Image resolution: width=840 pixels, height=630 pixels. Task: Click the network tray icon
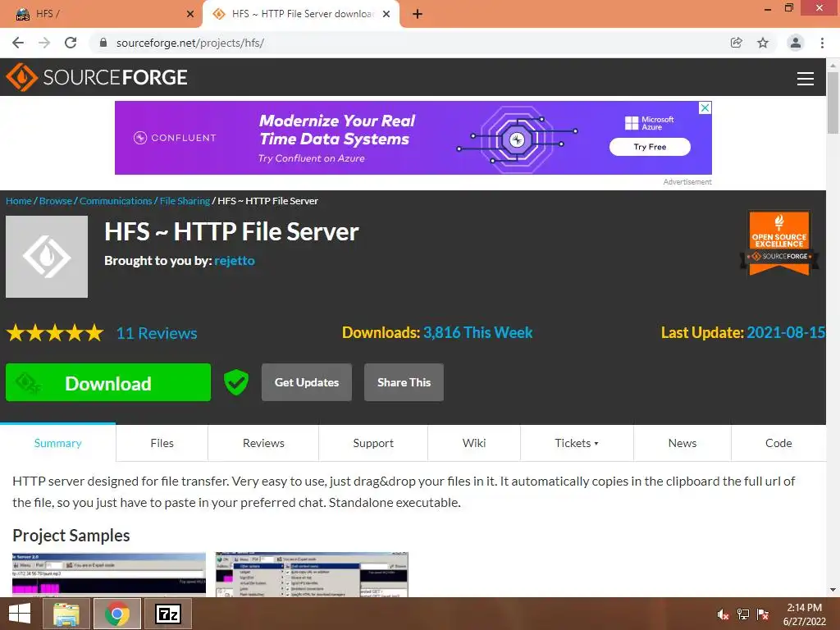tap(743, 614)
